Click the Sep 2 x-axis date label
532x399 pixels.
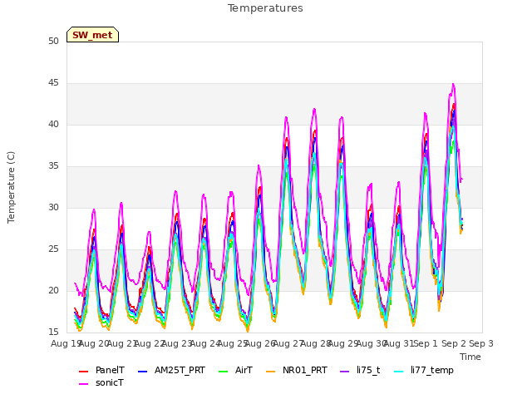click(454, 343)
